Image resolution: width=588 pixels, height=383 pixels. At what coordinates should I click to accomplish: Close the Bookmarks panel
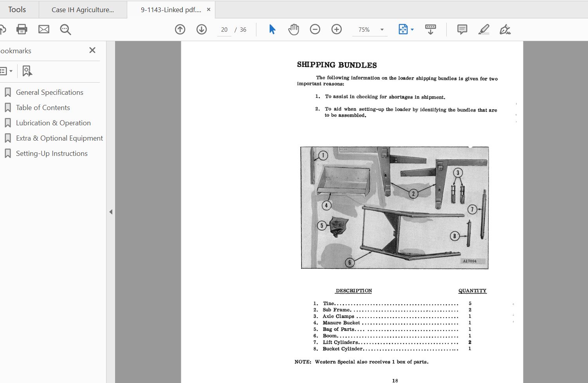(92, 50)
